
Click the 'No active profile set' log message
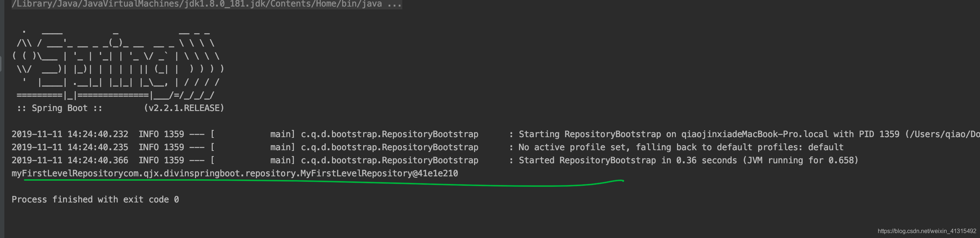[681, 147]
